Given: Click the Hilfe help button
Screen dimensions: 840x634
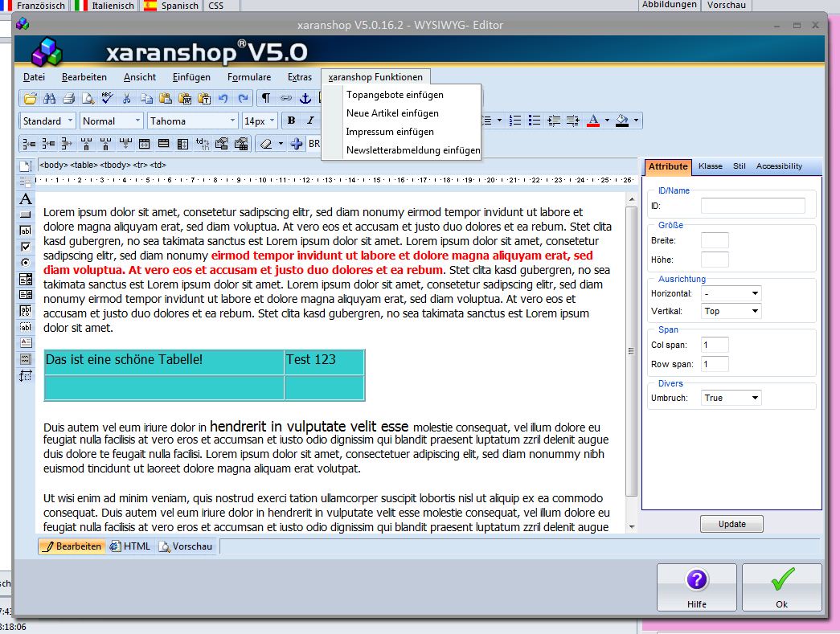Looking at the screenshot, I should tap(696, 587).
